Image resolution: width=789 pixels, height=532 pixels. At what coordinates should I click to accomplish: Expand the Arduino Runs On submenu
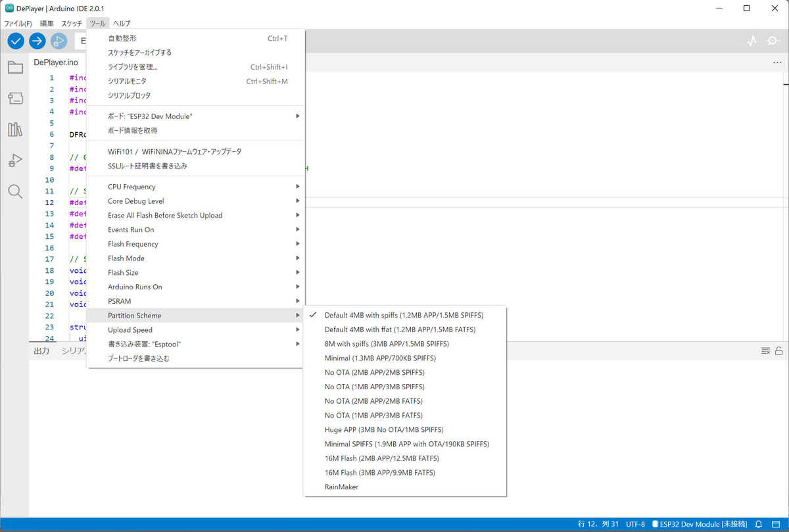pos(196,287)
